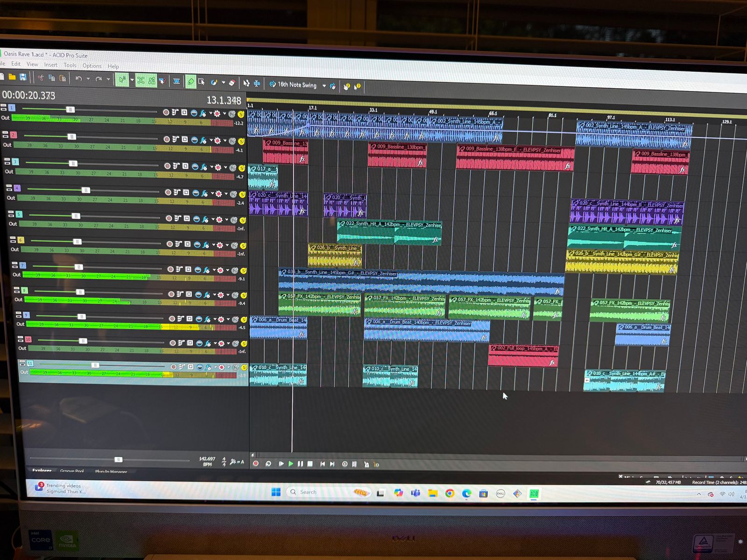Select the Erase tool in toolbar

(x=232, y=83)
